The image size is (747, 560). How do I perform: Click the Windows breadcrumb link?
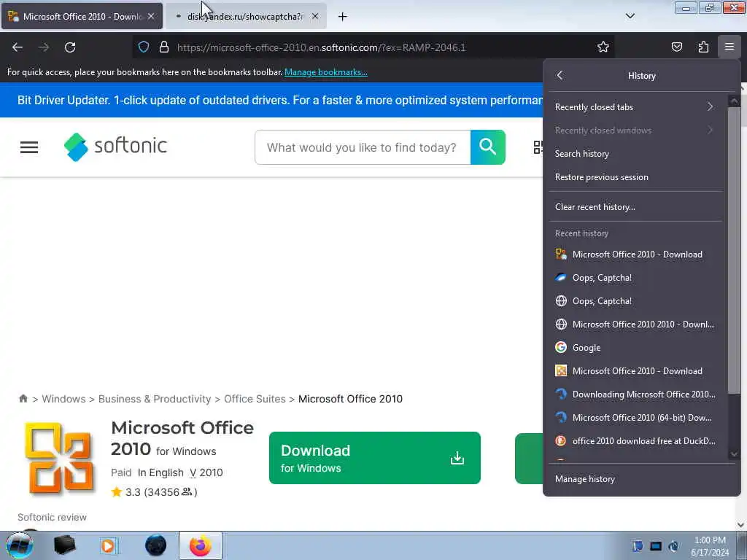[x=64, y=399]
